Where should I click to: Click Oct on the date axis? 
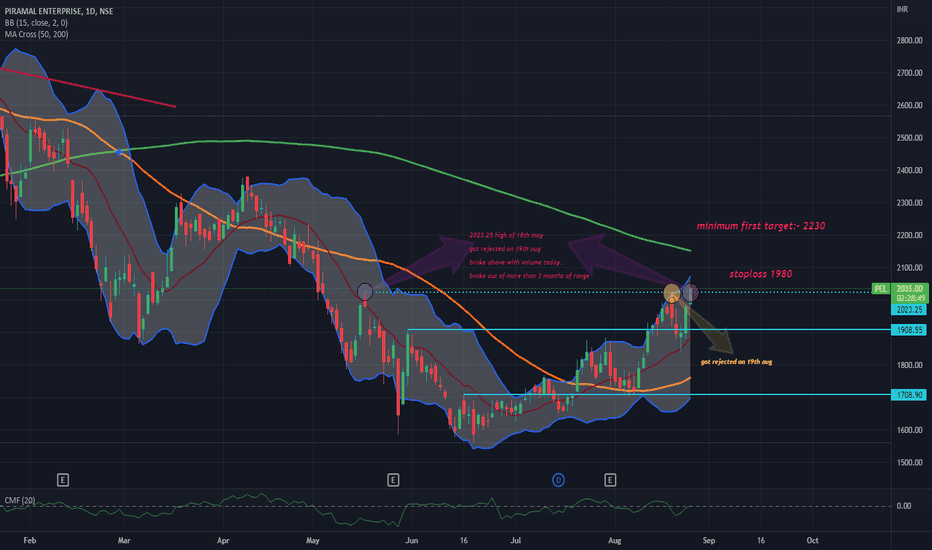pyautogui.click(x=813, y=540)
